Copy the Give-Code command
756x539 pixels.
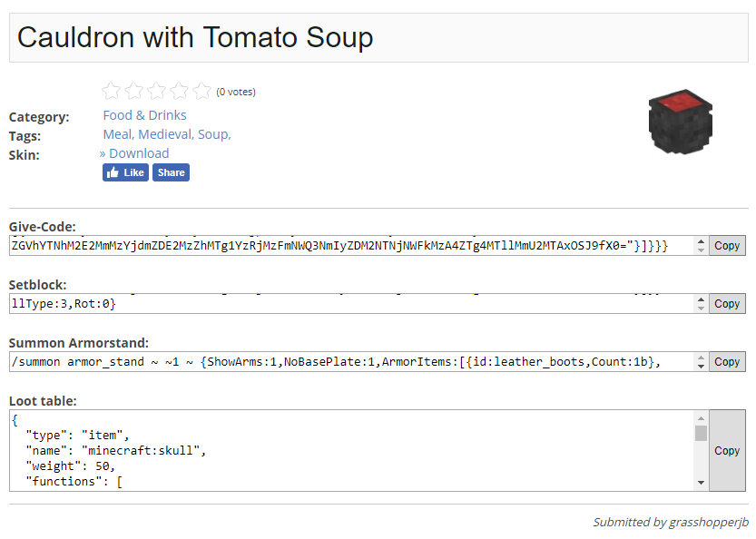coord(727,246)
